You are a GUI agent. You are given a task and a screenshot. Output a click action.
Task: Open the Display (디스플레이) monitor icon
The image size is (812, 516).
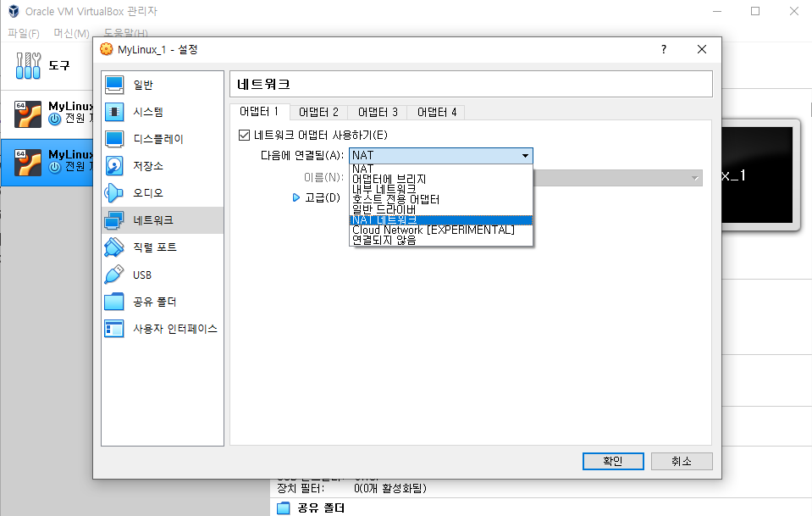point(114,139)
